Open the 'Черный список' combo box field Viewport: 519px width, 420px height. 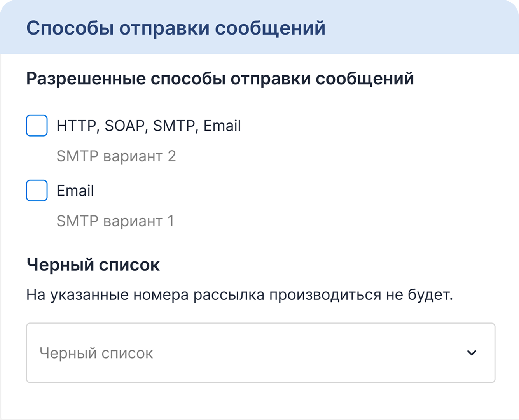coord(260,353)
